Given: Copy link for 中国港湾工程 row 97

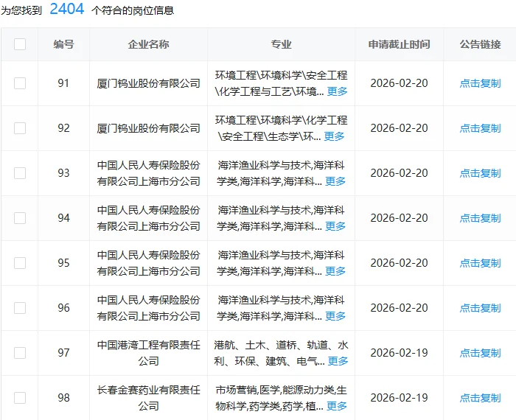Looking at the screenshot, I should (x=480, y=353).
